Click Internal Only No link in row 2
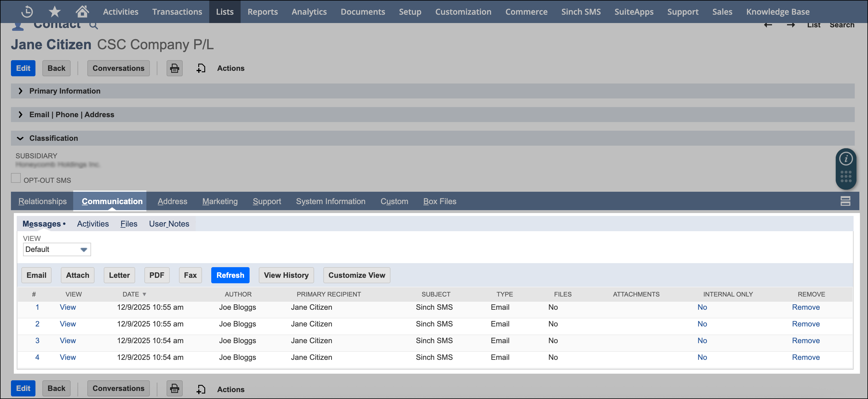 coord(702,324)
